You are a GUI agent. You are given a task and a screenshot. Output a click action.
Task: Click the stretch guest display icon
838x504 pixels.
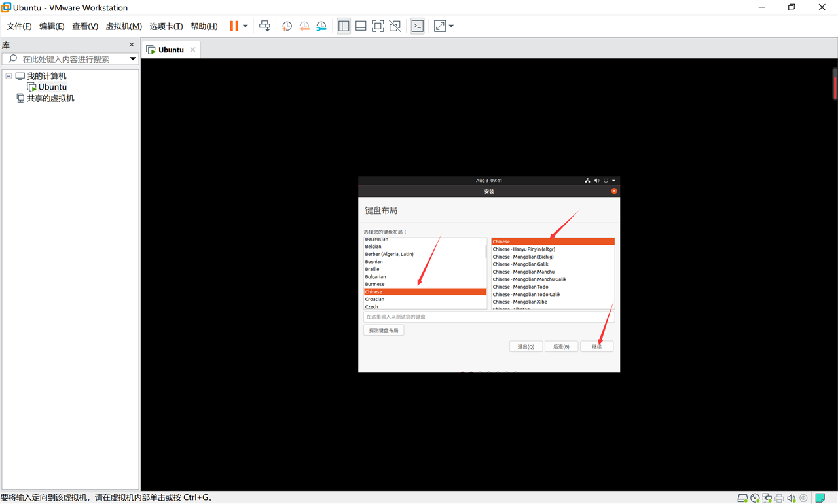pyautogui.click(x=440, y=26)
